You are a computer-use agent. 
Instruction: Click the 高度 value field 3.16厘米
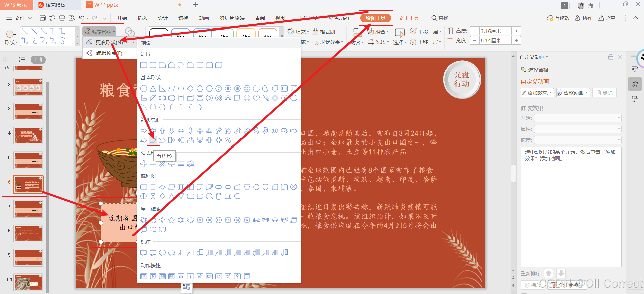[x=495, y=31]
